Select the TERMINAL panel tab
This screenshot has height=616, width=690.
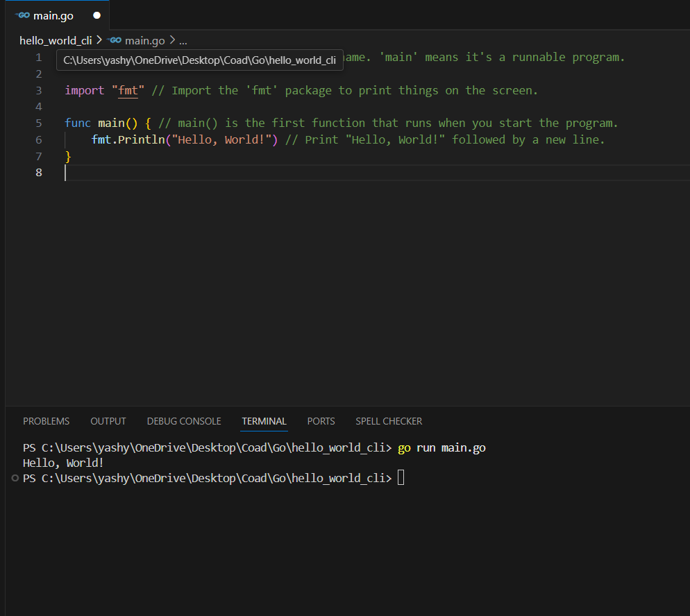264,421
